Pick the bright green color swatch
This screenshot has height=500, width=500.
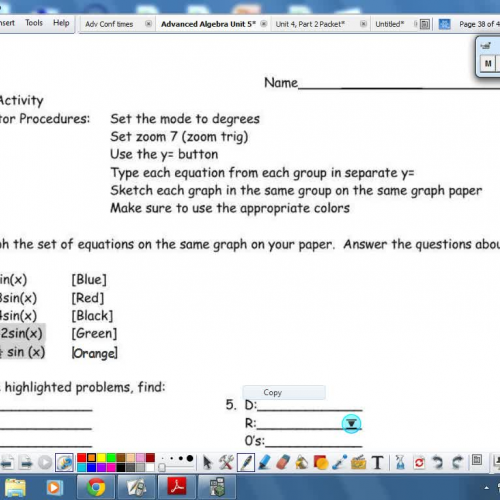111,458
